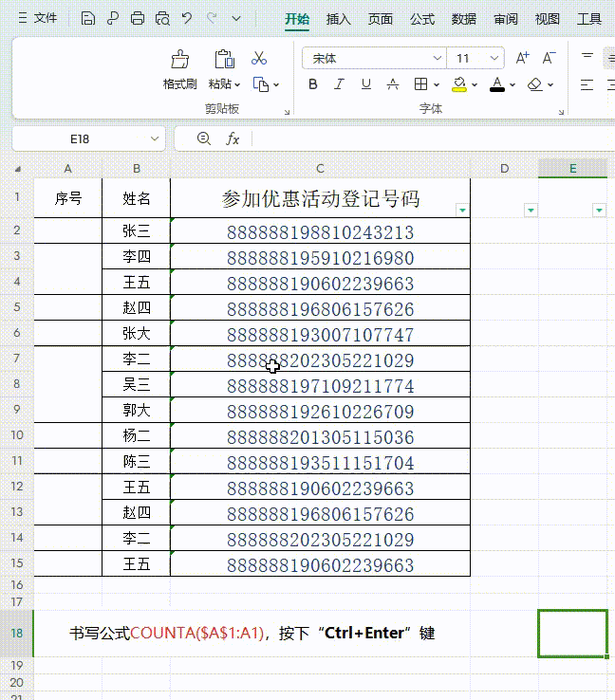Viewport: 615px width, 700px height.
Task: Expand the fill color options arrow
Action: [x=475, y=84]
